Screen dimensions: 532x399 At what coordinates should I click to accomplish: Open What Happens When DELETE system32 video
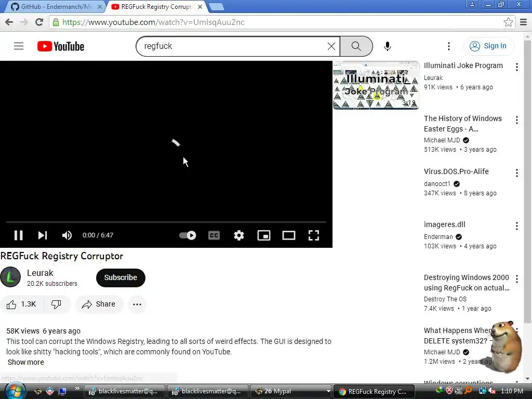click(x=458, y=336)
